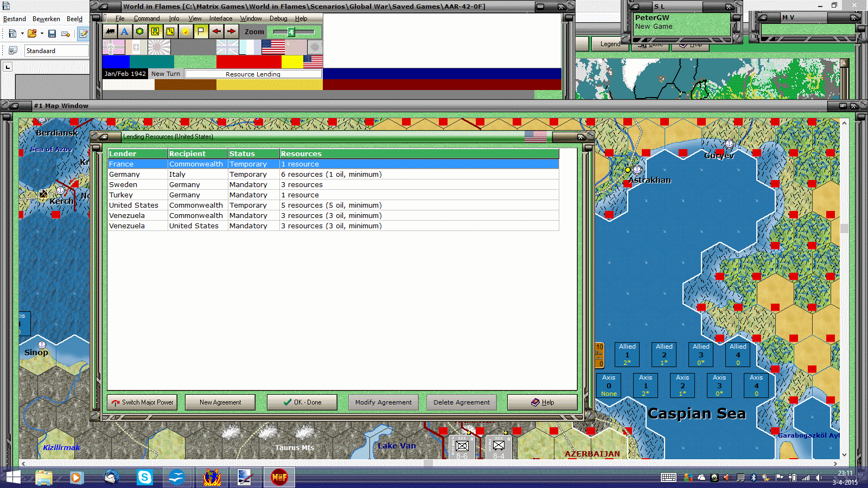The width and height of the screenshot is (868, 488).
Task: Click the Resource Lending phase field
Action: (253, 74)
